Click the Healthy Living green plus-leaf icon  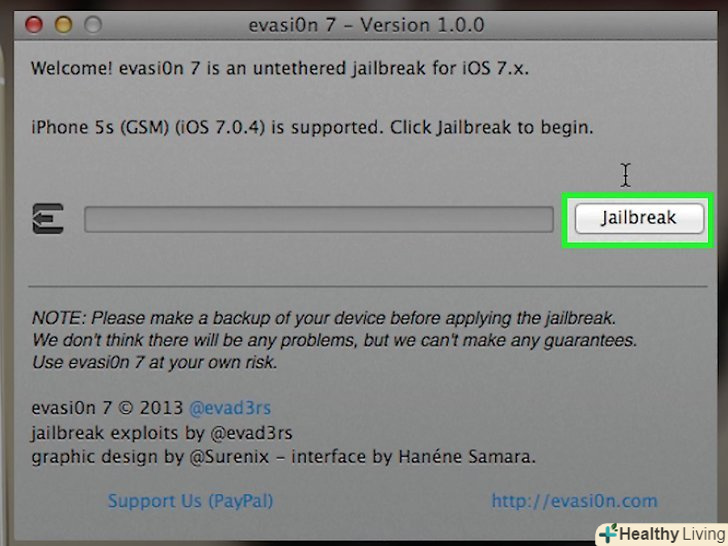tap(608, 533)
